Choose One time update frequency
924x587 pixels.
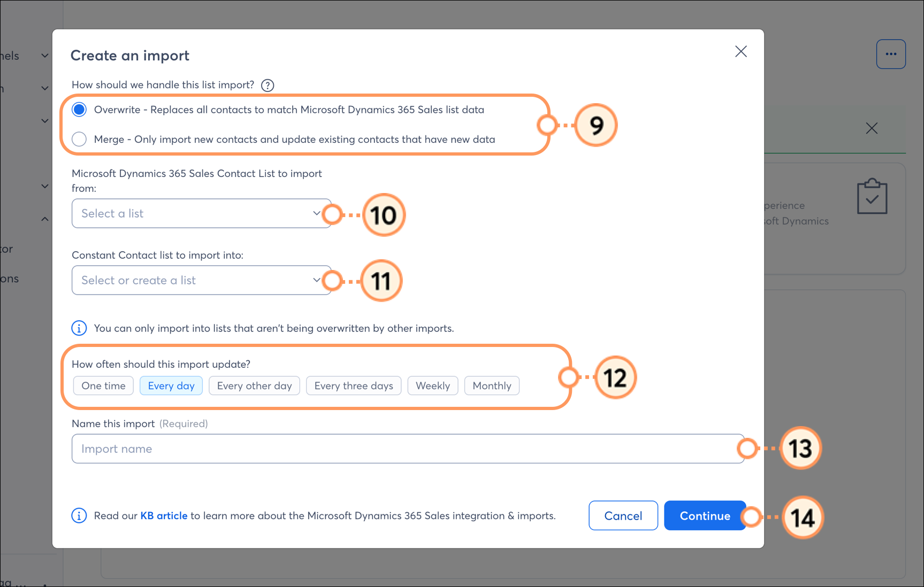click(104, 385)
